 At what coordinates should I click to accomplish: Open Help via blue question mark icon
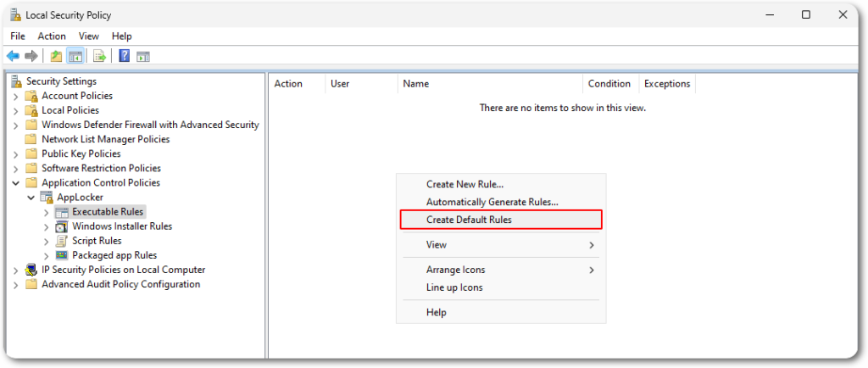coord(124,56)
